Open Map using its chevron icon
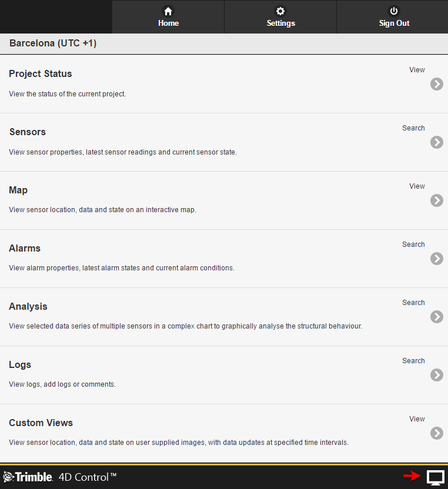The height and width of the screenshot is (489, 448). click(437, 200)
